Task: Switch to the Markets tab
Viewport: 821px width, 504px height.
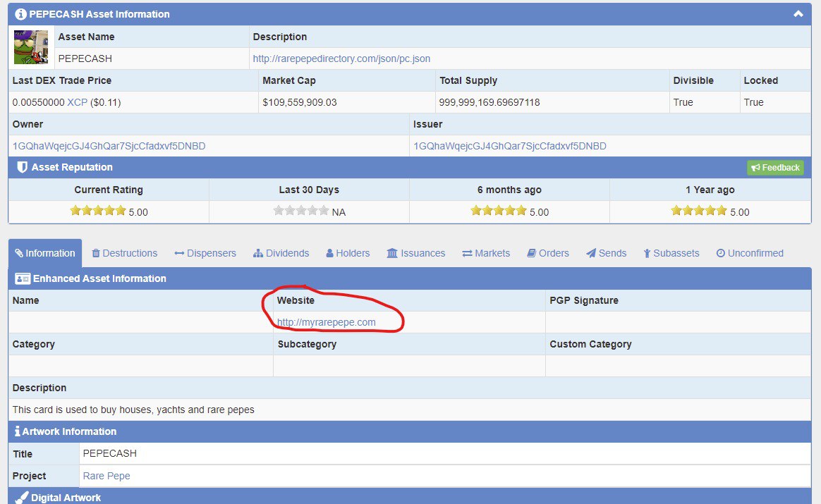Action: (486, 253)
